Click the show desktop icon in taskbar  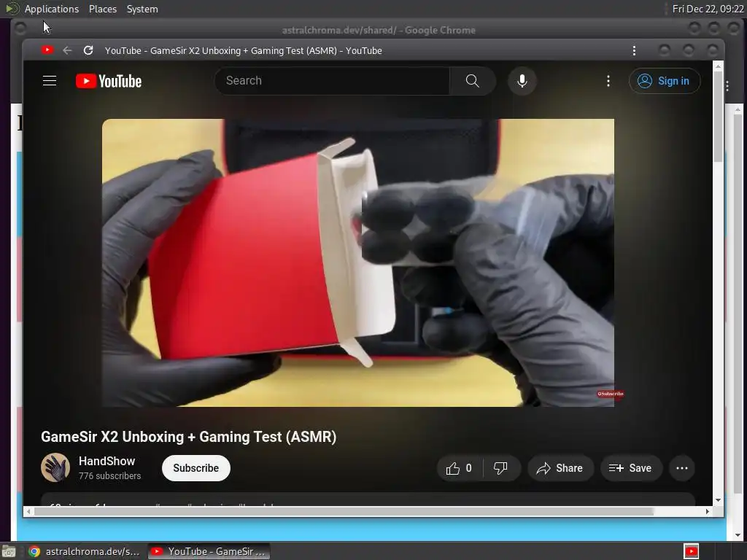(9, 551)
